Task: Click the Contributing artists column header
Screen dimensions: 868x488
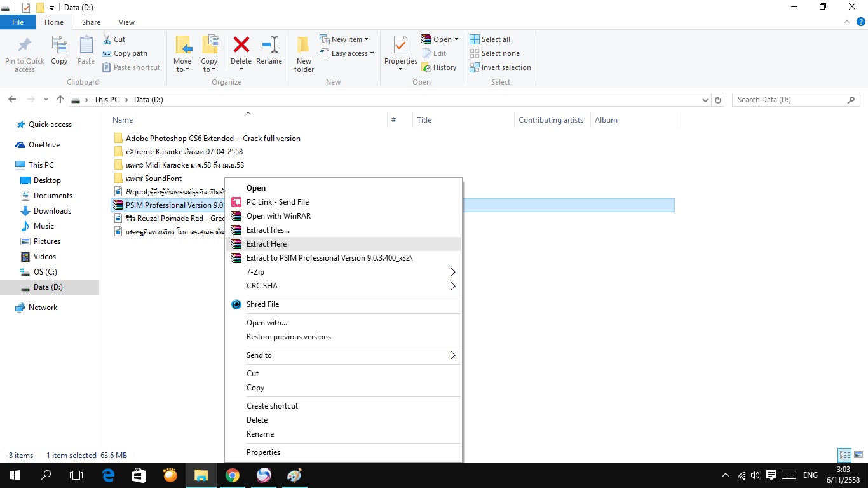Action: coord(551,120)
